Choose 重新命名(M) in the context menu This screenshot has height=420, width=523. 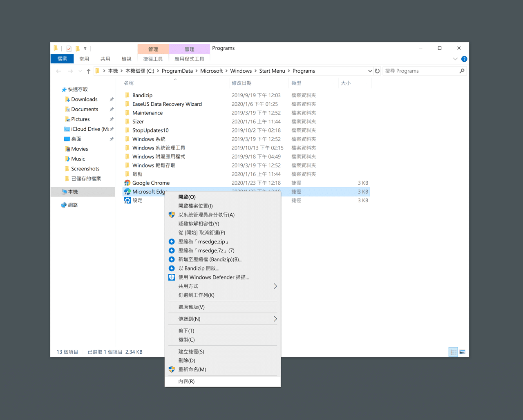click(223, 370)
